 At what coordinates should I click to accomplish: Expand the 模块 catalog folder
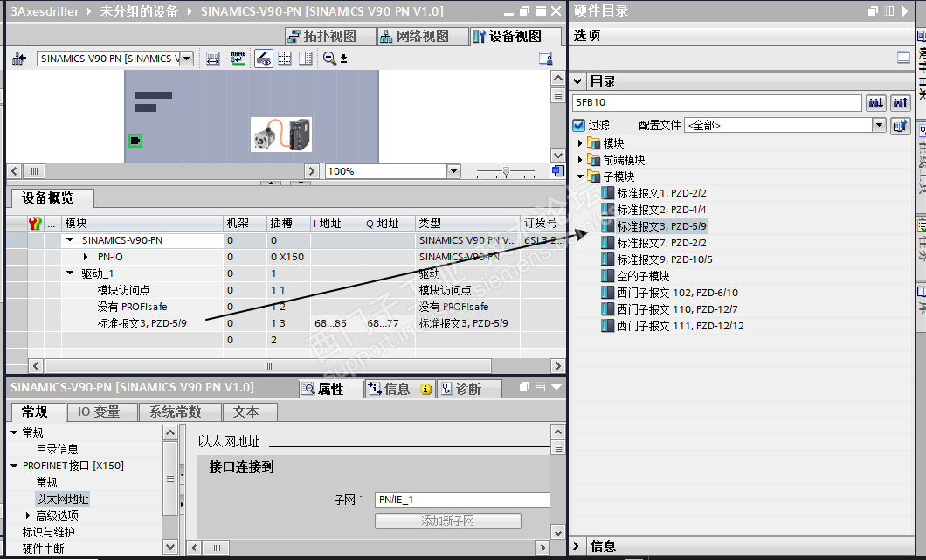[580, 143]
